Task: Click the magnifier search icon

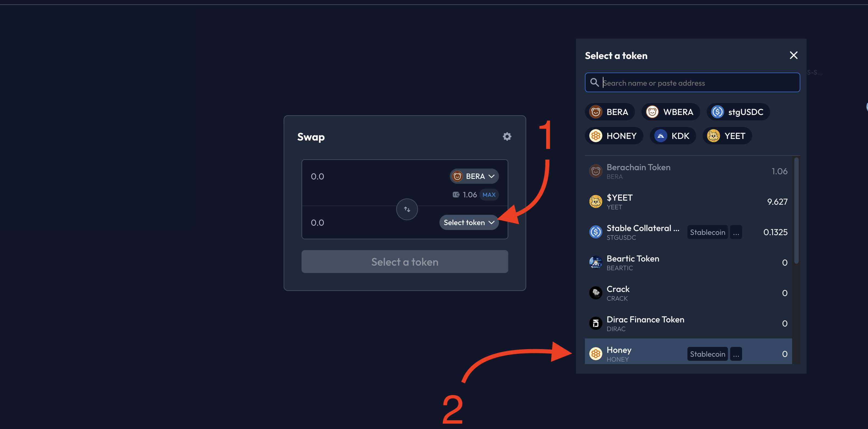Action: [x=594, y=83]
